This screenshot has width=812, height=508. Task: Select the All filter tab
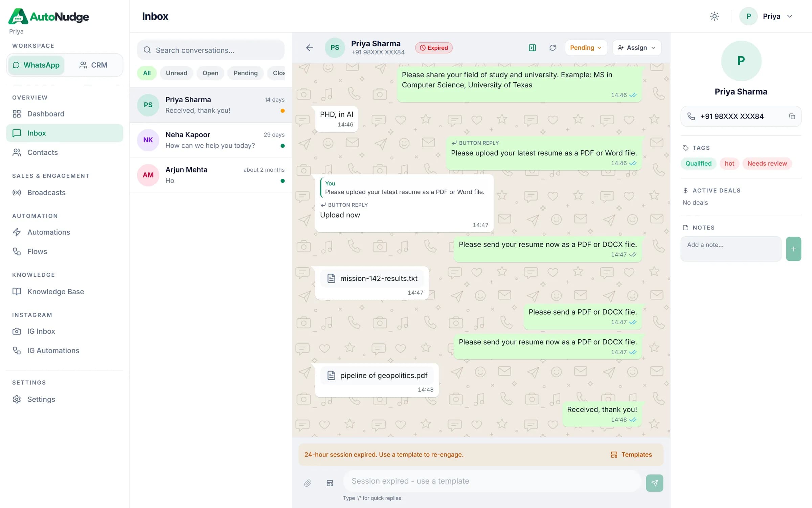pyautogui.click(x=147, y=73)
